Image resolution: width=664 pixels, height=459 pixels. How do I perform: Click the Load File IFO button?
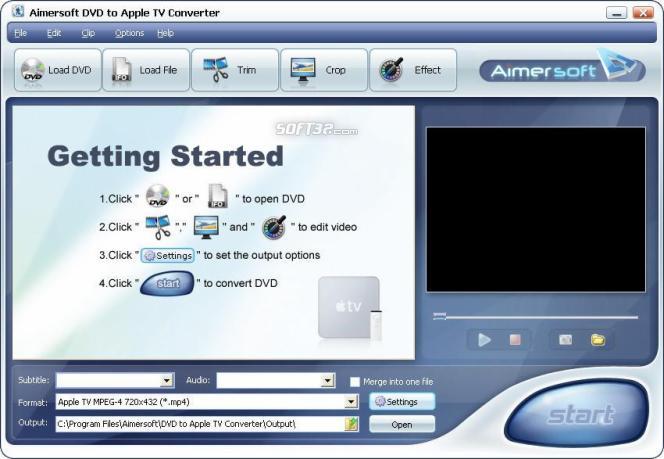point(146,70)
